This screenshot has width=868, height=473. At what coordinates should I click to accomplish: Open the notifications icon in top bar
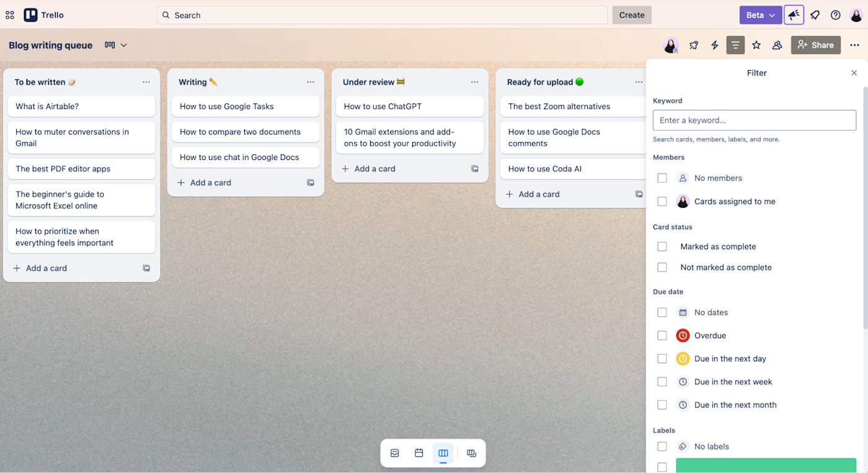click(815, 15)
